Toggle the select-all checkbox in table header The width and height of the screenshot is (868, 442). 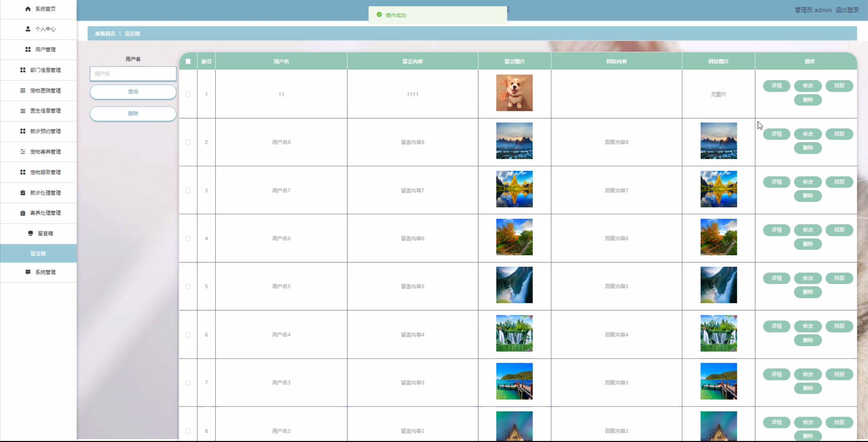point(188,62)
